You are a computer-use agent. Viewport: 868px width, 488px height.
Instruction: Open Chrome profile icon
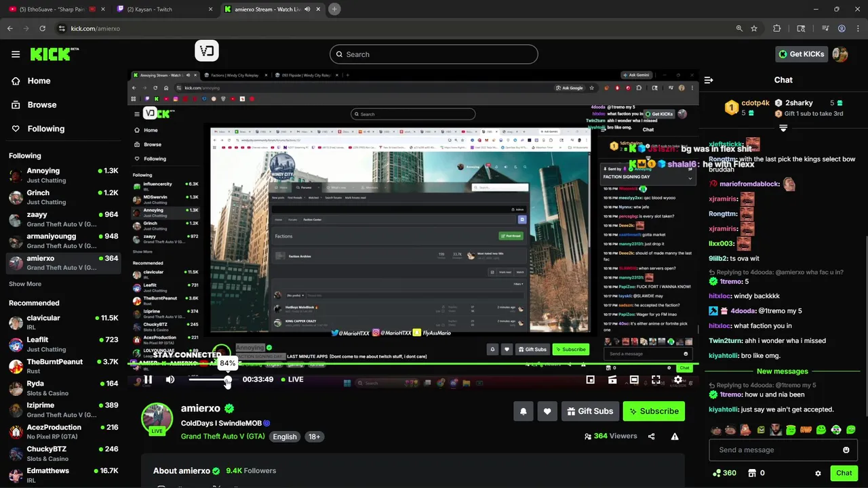click(x=842, y=28)
